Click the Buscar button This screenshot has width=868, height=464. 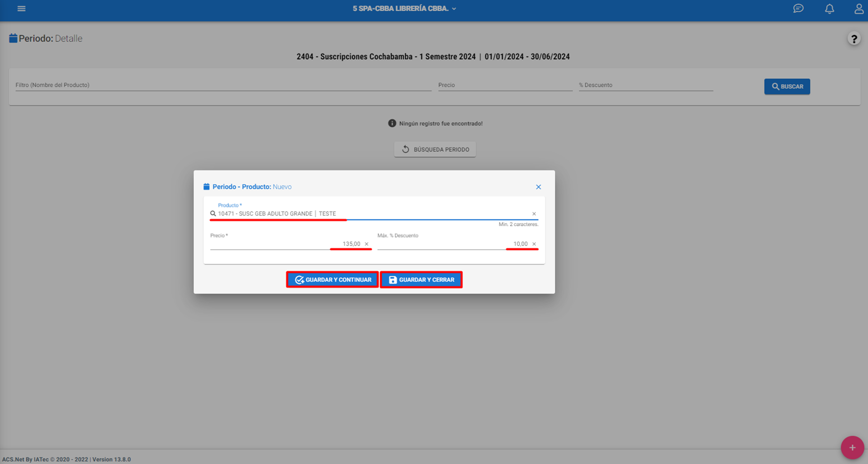click(x=787, y=87)
